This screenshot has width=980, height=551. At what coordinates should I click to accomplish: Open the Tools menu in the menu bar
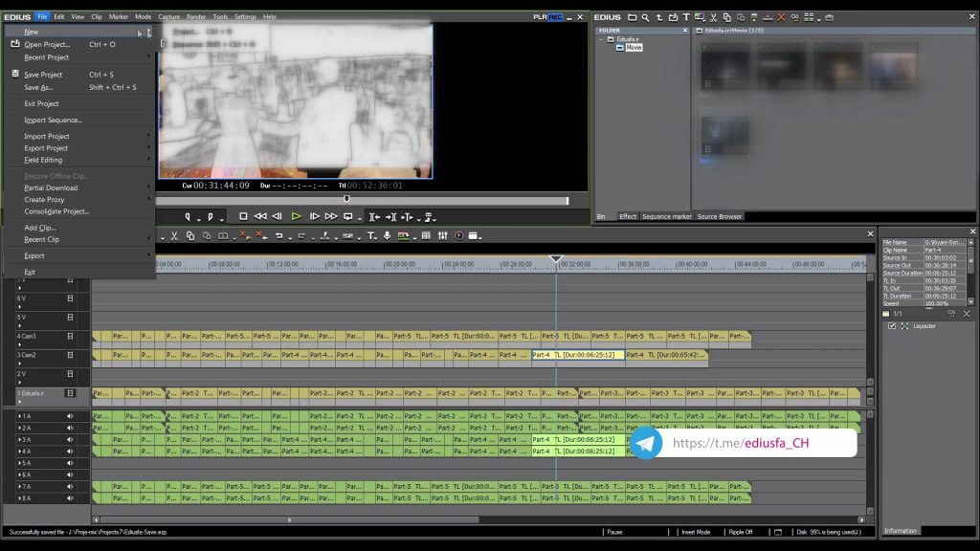(x=220, y=17)
